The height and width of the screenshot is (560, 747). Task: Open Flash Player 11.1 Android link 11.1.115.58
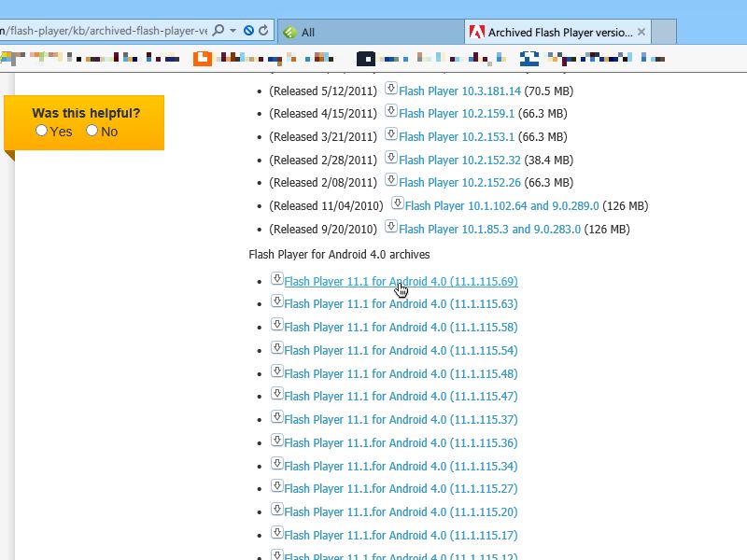(x=401, y=328)
